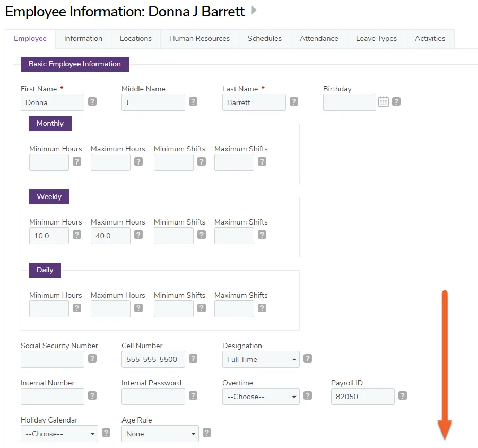Focus the Internal Number field
Image resolution: width=478 pixels, height=448 pixels.
point(53,397)
